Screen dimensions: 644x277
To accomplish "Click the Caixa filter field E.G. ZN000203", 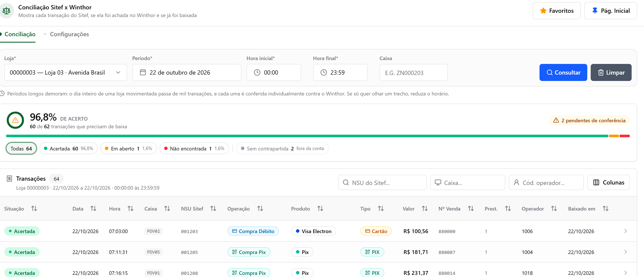I will click(413, 72).
